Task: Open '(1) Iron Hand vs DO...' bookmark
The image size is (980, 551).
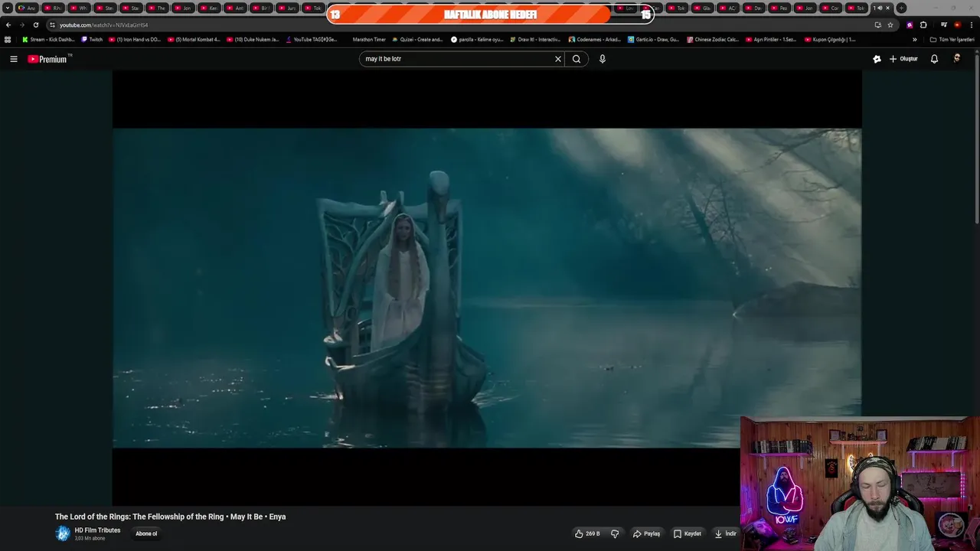Action: coord(135,39)
